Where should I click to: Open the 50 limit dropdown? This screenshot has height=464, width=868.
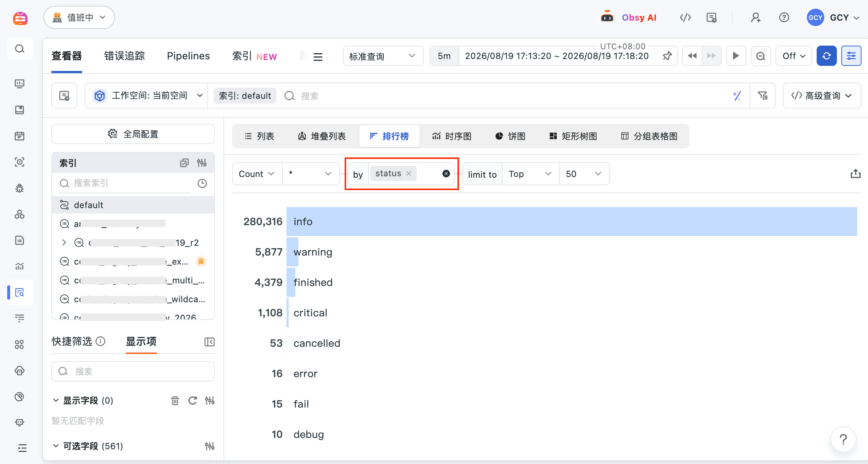coord(584,174)
